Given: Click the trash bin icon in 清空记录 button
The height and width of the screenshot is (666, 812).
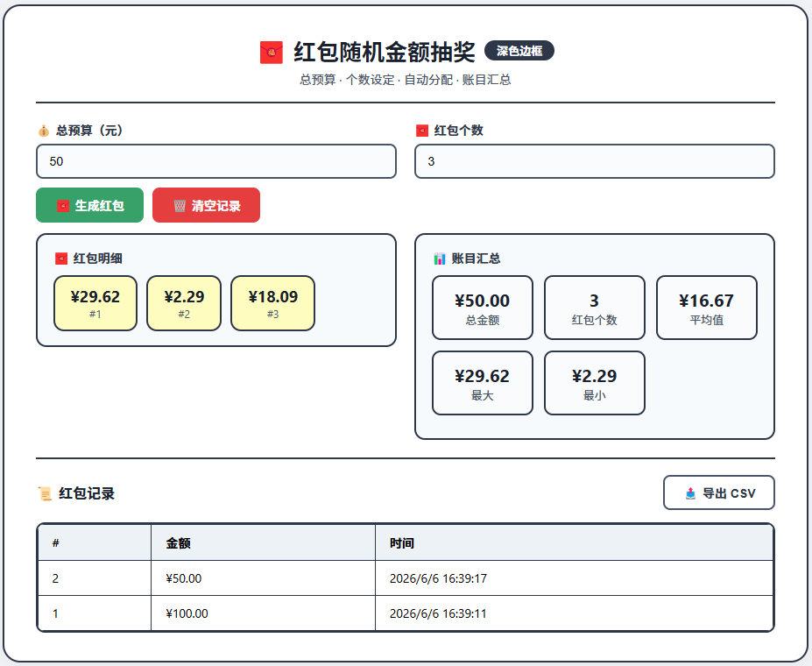Looking at the screenshot, I should click(180, 206).
